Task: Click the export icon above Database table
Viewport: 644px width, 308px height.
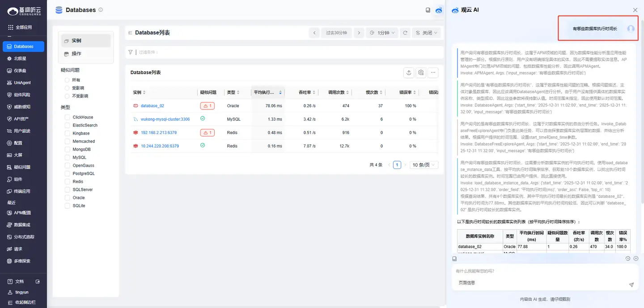Action: 408,72
